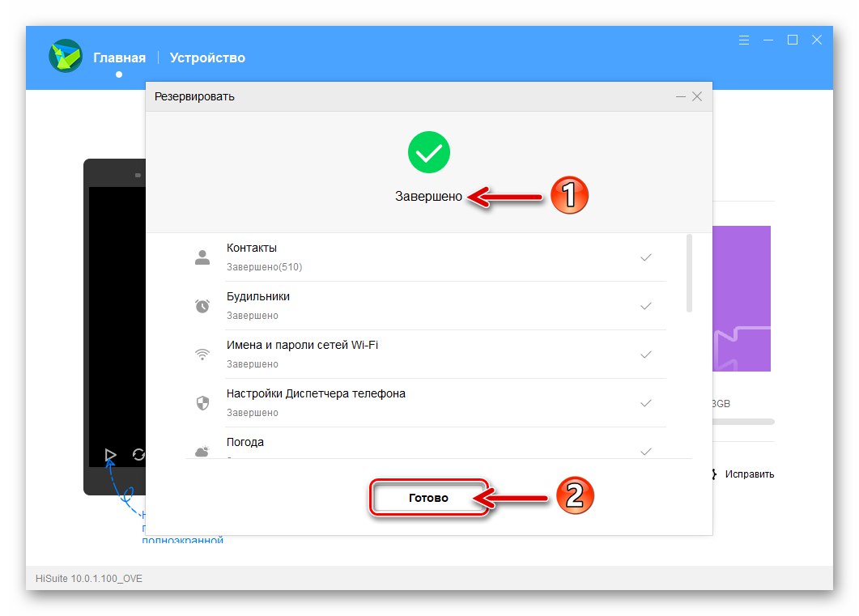
Task: Minimize the Резервировать dialog
Action: point(680,96)
